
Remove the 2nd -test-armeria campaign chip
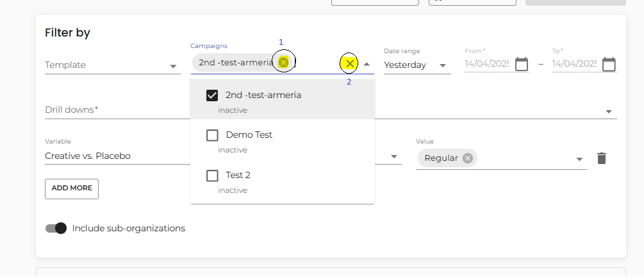point(283,62)
